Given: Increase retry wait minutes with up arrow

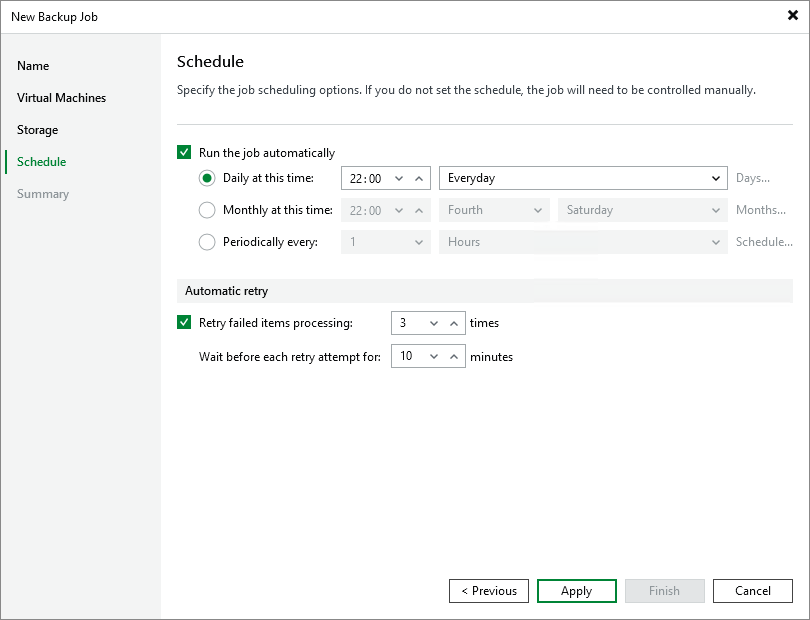Looking at the screenshot, I should click(454, 357).
